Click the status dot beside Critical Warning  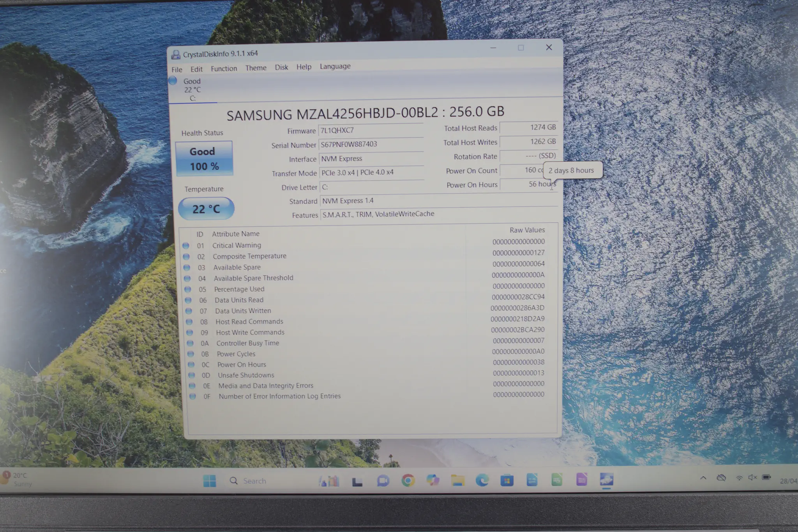point(186,245)
